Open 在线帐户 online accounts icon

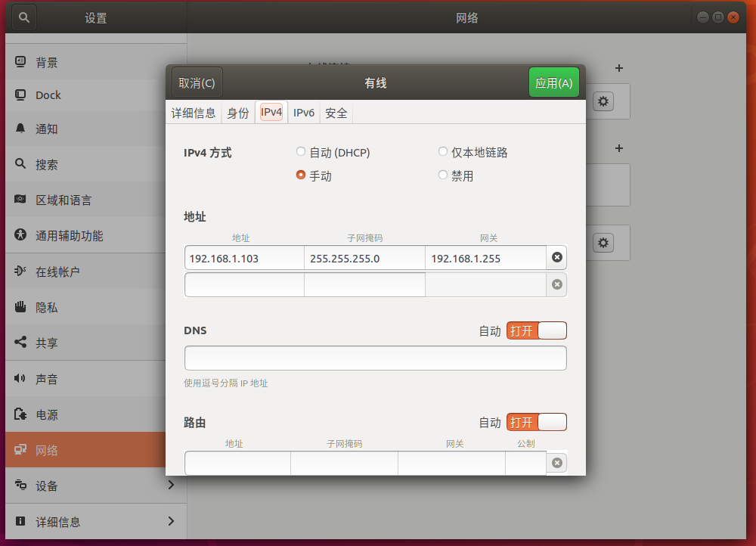click(20, 271)
